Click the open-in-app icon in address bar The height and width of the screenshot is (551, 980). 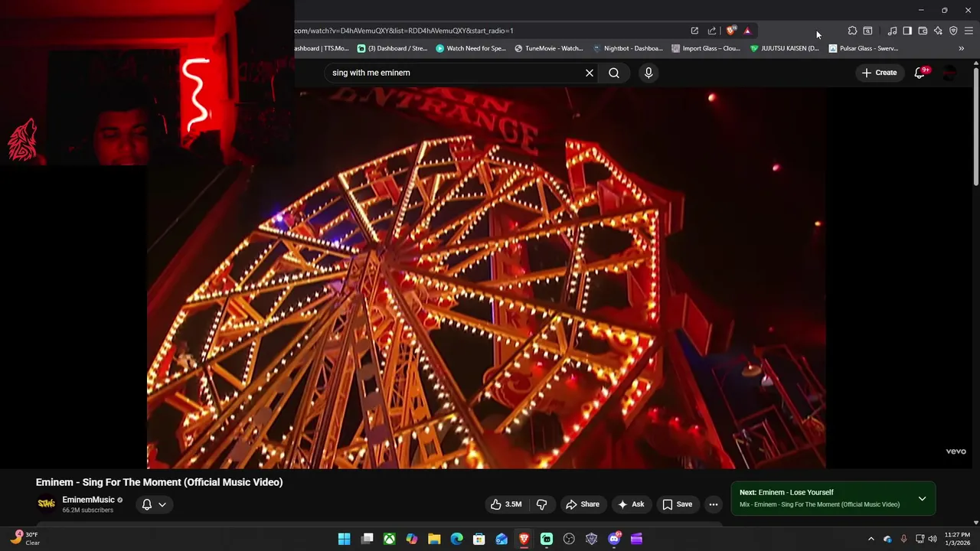tap(694, 31)
